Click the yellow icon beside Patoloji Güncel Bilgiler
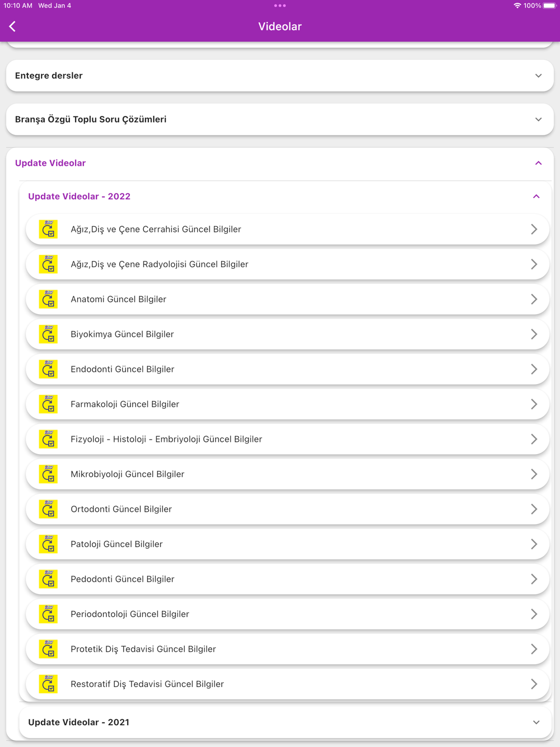The height and width of the screenshot is (747, 560). (x=48, y=544)
